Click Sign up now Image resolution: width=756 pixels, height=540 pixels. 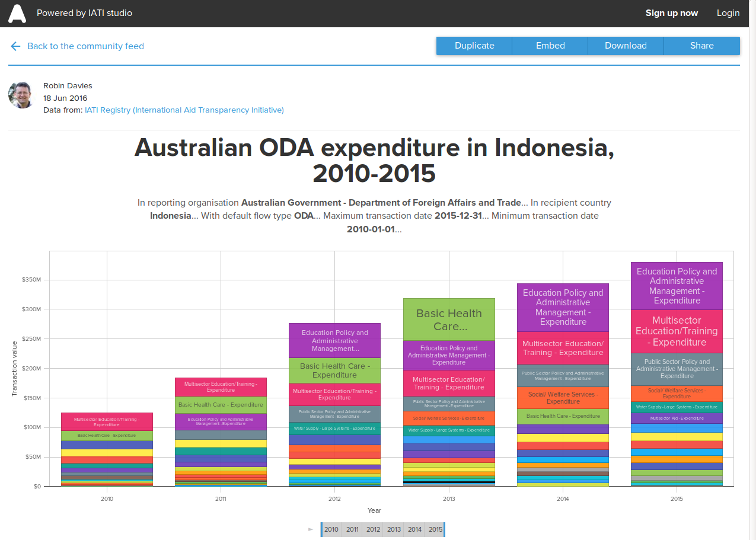(x=671, y=13)
